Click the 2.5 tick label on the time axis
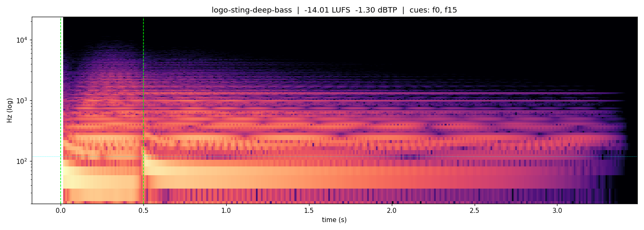Screen dimensions: 644x230 (x=474, y=211)
